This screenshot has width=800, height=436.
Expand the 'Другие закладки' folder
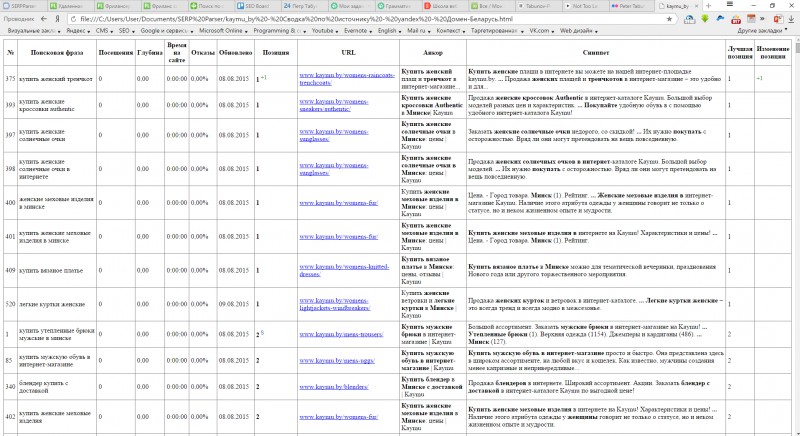762,31
